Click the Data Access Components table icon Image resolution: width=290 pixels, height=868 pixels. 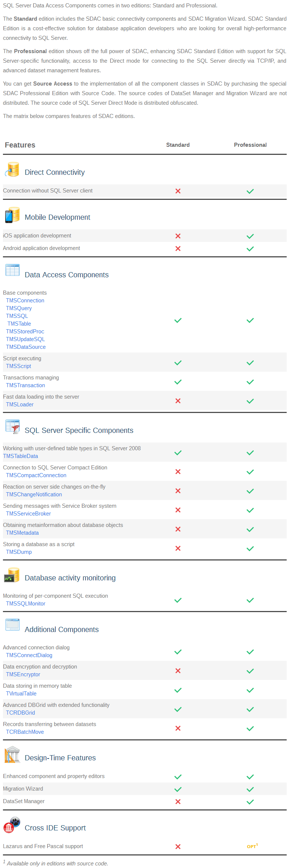(13, 270)
